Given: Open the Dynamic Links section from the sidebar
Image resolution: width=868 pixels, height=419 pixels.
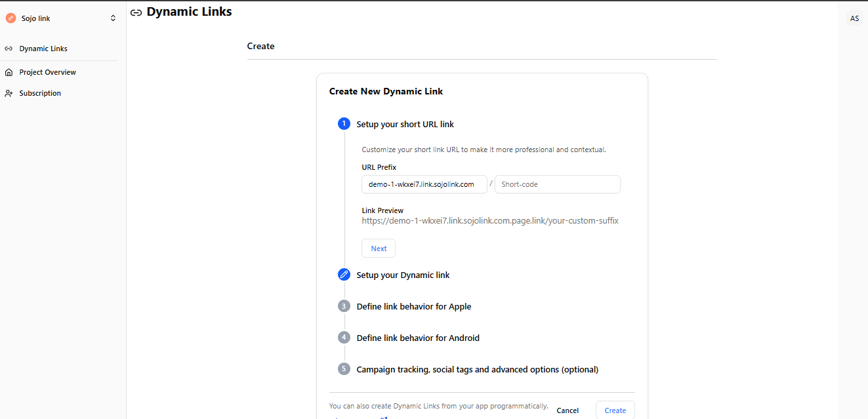Looking at the screenshot, I should [43, 48].
